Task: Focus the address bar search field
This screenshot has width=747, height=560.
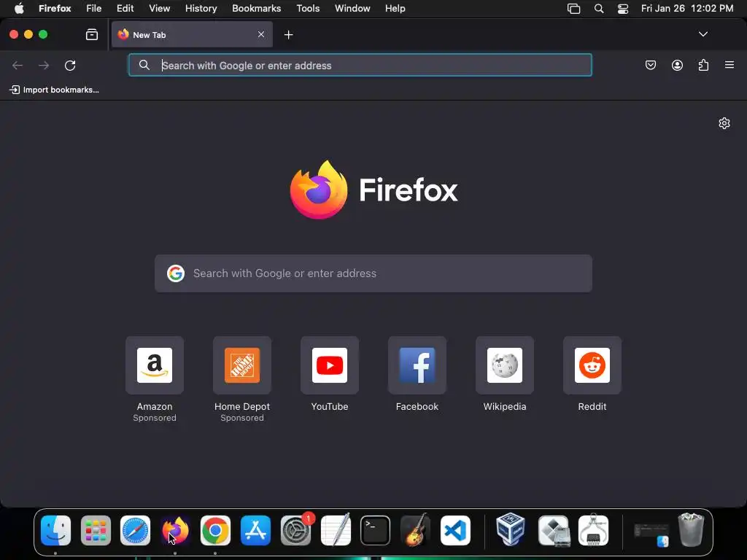Action: [360, 65]
